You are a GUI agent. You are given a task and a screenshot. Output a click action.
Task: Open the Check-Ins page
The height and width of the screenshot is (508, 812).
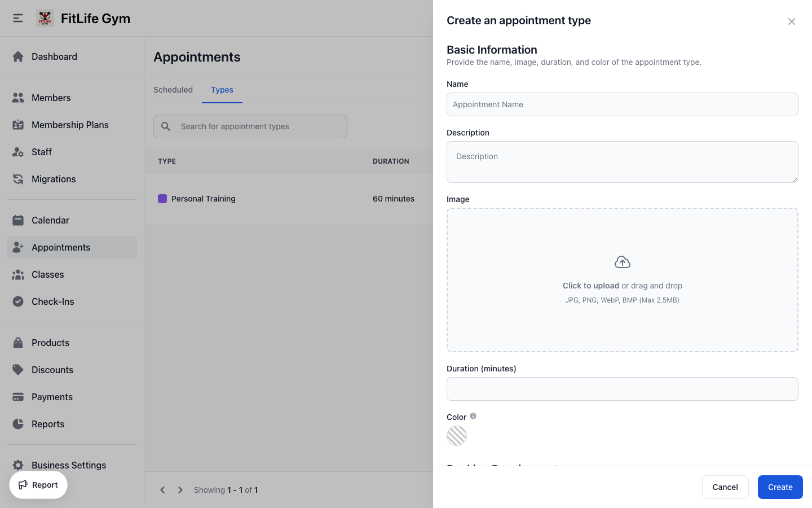(52, 301)
